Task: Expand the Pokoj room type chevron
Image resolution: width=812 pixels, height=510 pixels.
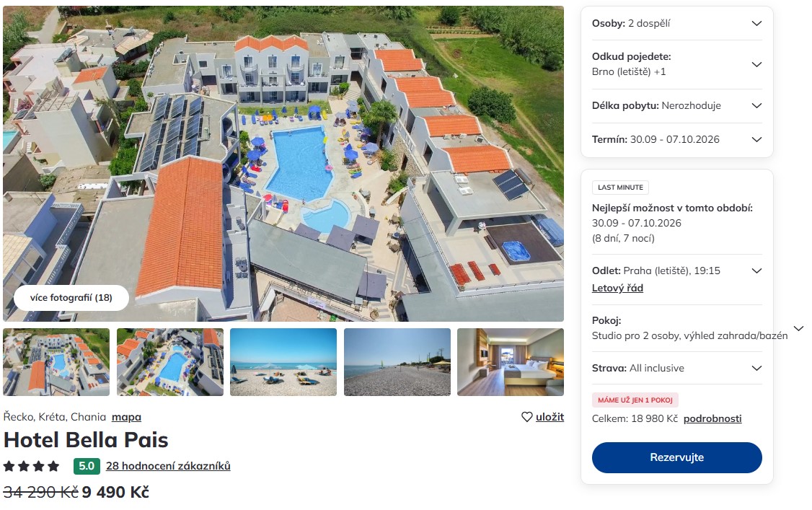Action: [x=798, y=328]
